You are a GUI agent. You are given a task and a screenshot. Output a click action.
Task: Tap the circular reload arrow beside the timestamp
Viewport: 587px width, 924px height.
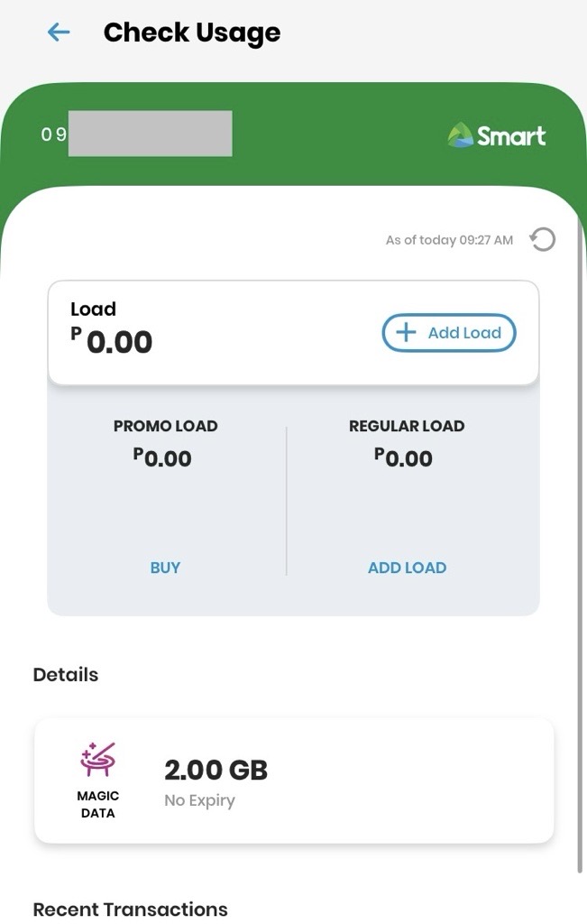click(x=542, y=239)
